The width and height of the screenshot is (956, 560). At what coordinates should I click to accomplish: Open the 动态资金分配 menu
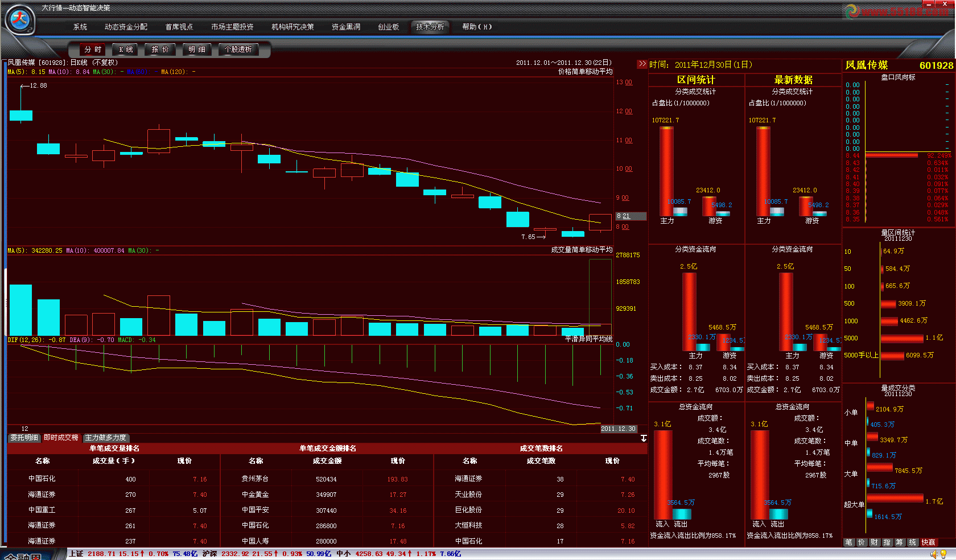click(126, 27)
